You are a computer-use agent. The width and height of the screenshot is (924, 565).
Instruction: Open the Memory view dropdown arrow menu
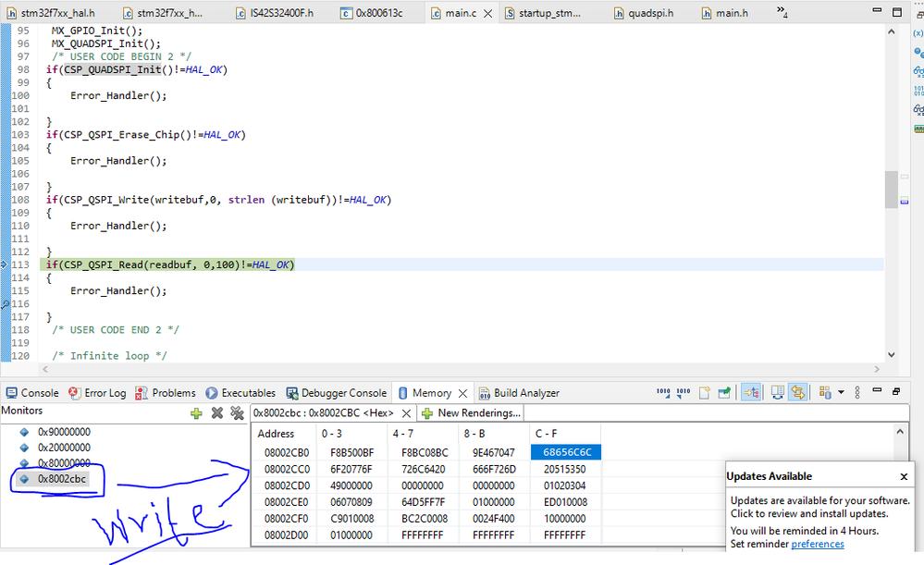tap(841, 393)
